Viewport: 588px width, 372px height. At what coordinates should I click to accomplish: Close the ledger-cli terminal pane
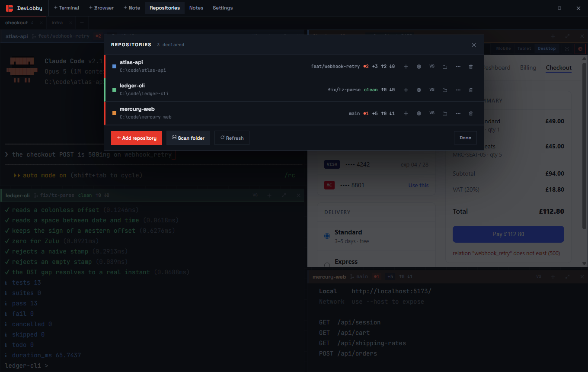pyautogui.click(x=298, y=196)
